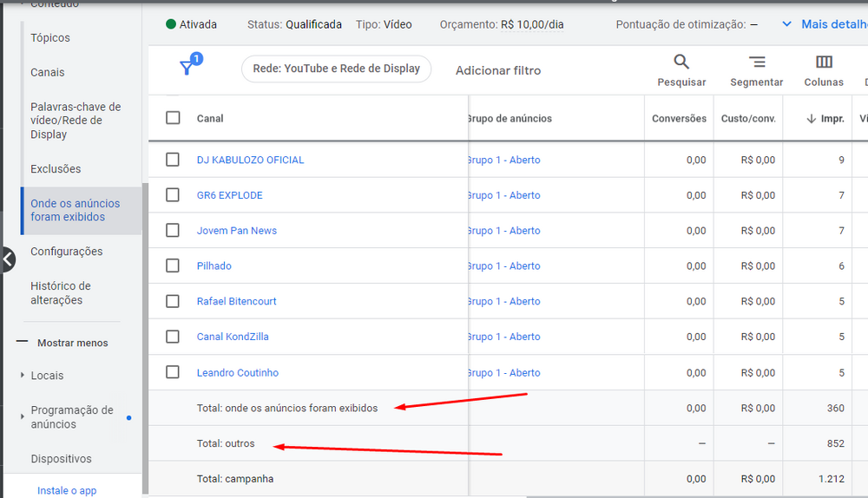
Task: Open the Rafael Bitencourt channel link
Action: coord(236,302)
